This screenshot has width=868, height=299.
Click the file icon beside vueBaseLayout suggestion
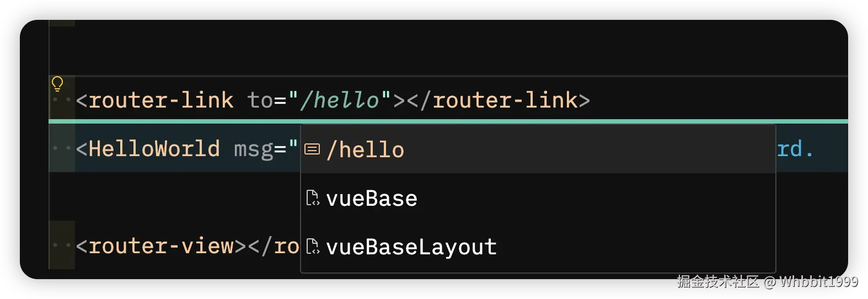313,246
